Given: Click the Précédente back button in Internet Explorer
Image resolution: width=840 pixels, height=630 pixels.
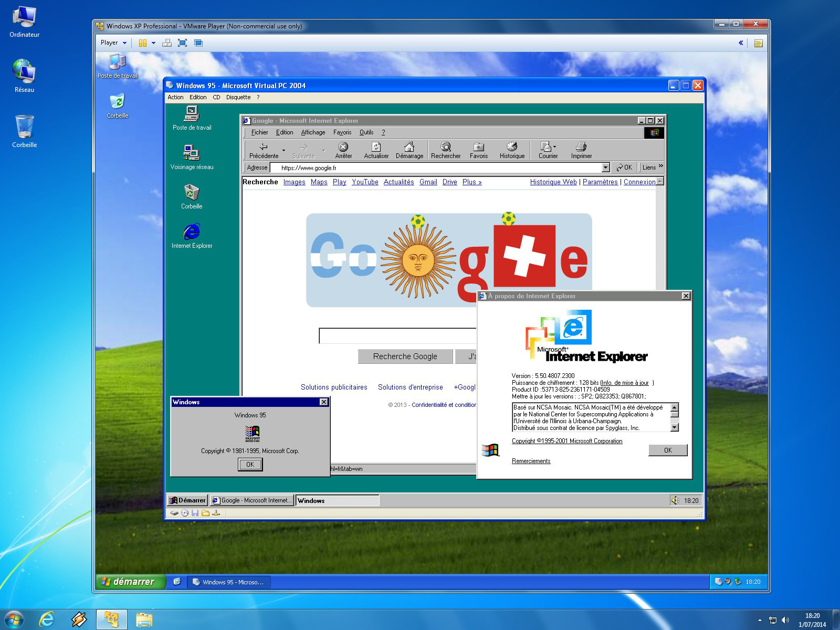Looking at the screenshot, I should click(x=264, y=150).
